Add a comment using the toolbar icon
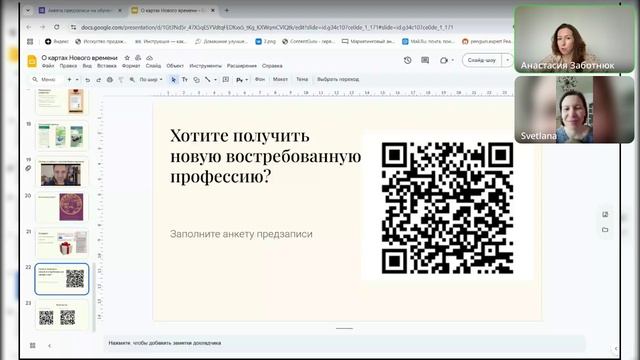 tap(226, 80)
